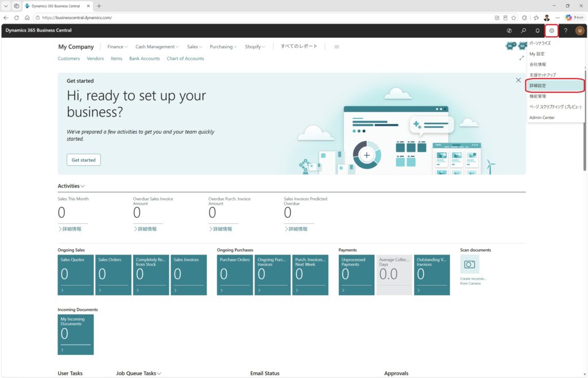Screen dimensions: 588x378
Task: Expand the Cash Management menu
Action: coord(157,47)
